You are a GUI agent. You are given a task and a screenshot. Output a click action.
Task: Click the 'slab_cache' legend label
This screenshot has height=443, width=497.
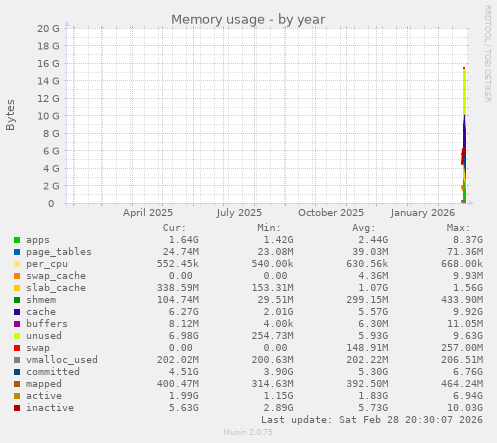56,288
